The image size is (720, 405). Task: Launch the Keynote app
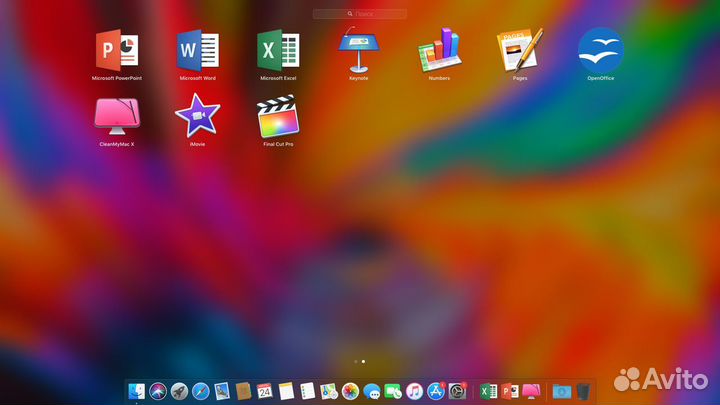coord(359,50)
